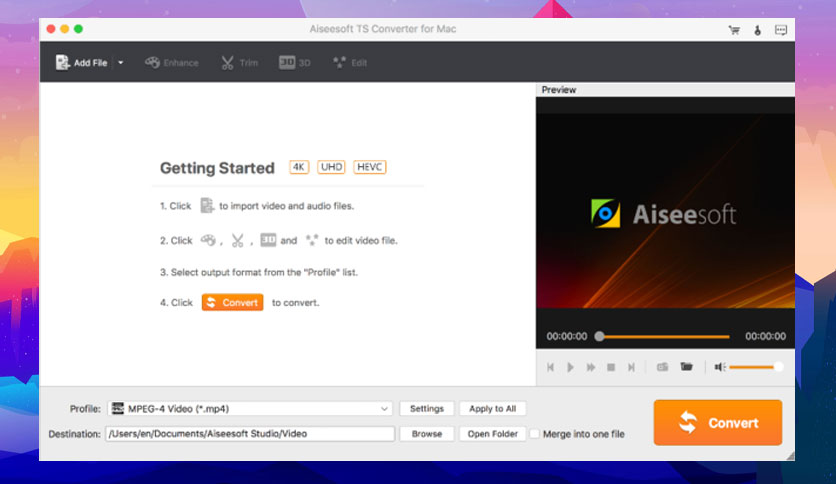836x484 pixels.
Task: Enable Merge into one file checkbox
Action: click(x=534, y=434)
